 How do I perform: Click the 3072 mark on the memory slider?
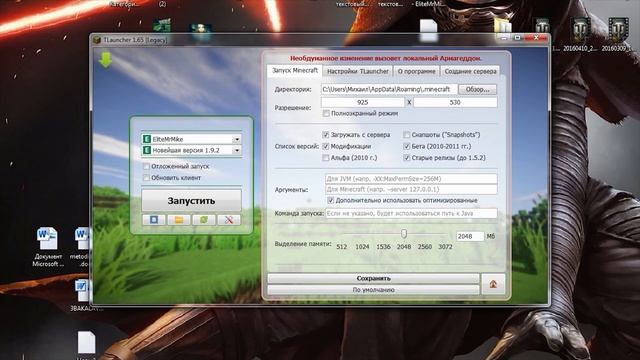point(445,247)
